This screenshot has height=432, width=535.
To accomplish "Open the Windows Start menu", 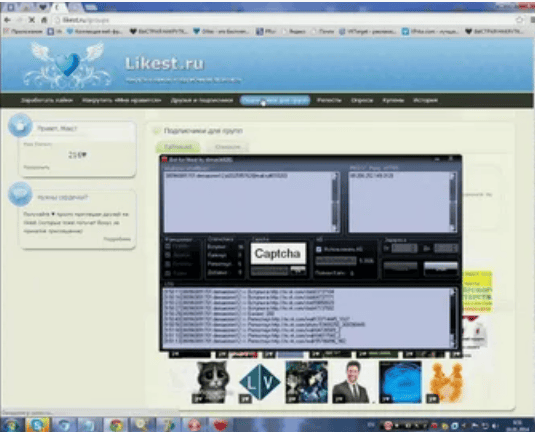I will 11,425.
